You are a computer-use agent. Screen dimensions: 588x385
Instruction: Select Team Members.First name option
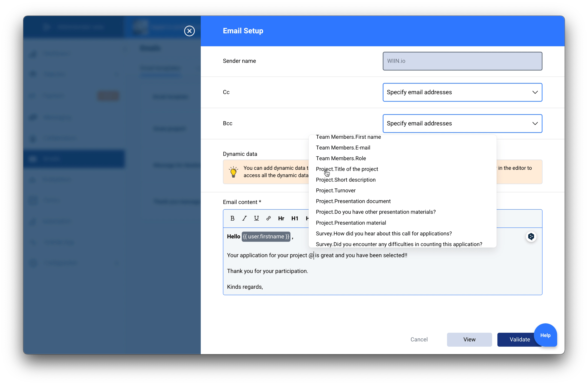[x=348, y=137]
